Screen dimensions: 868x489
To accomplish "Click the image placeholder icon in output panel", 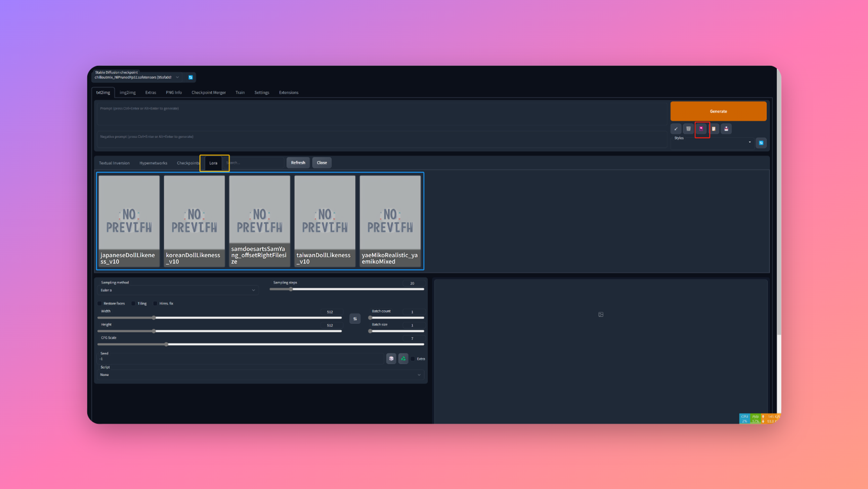I will tap(601, 314).
